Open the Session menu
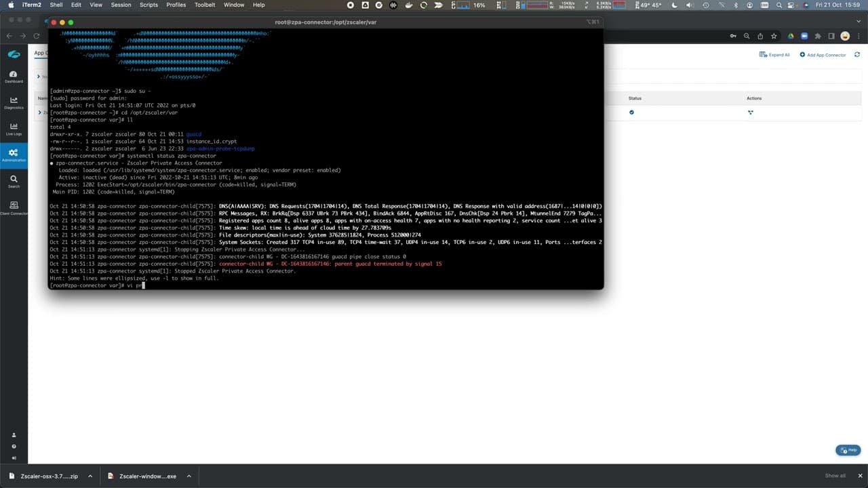The height and width of the screenshot is (488, 868). click(121, 5)
